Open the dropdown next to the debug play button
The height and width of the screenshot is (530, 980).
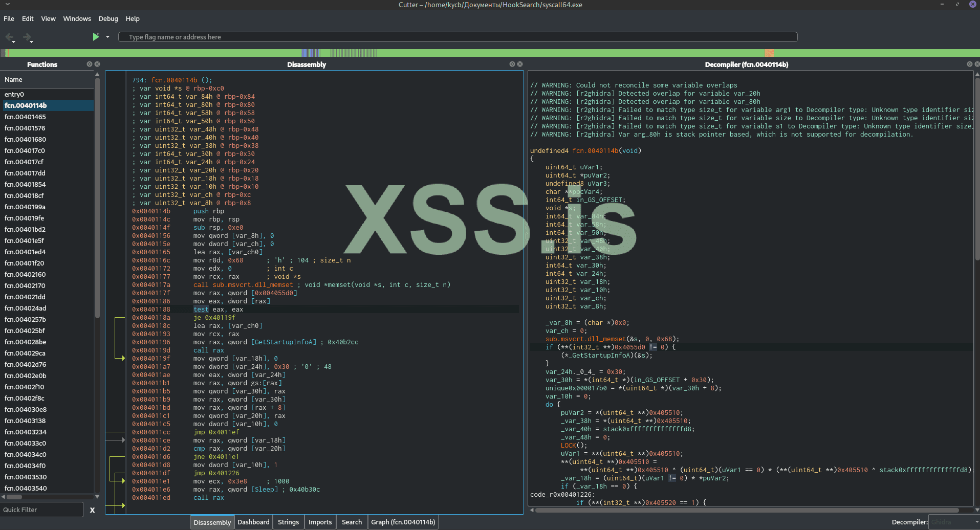(x=107, y=37)
